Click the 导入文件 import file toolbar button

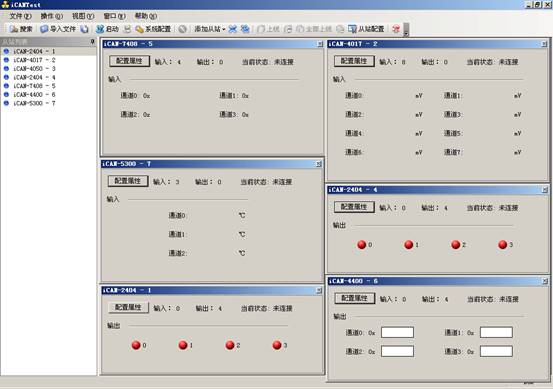tap(58, 29)
